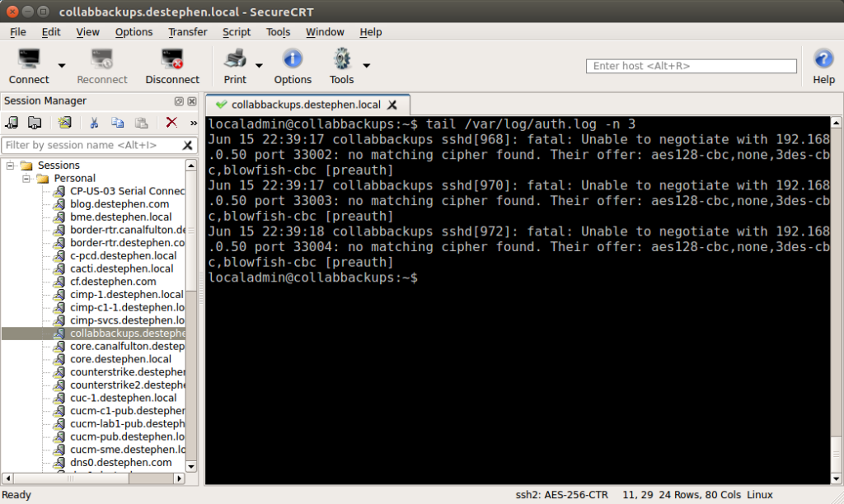
Task: Select the Personal folder
Action: (x=74, y=178)
